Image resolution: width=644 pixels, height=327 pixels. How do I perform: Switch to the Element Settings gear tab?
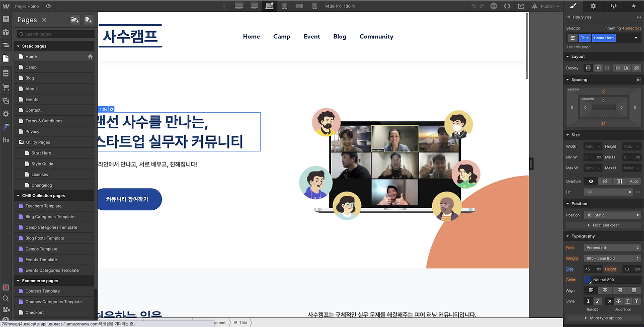point(593,6)
